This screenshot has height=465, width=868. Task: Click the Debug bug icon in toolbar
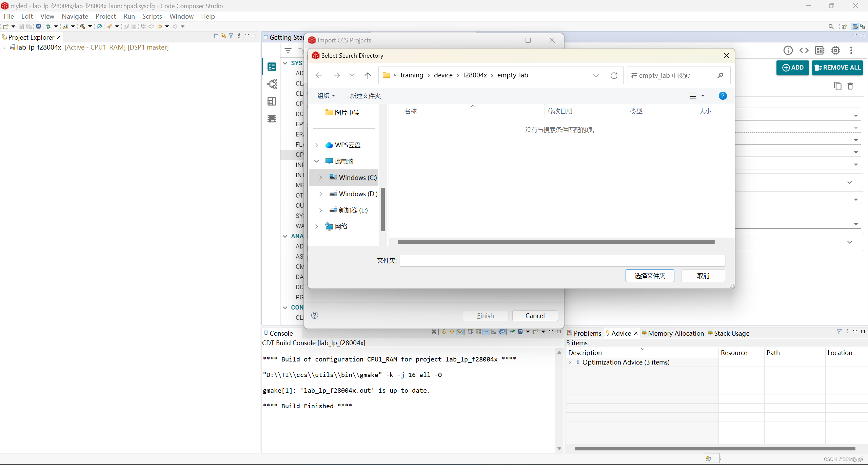[48, 26]
